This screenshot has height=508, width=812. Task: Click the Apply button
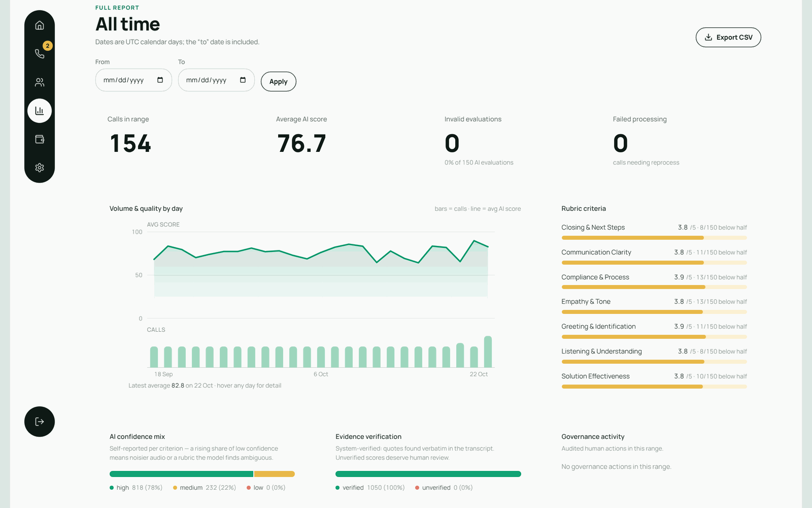[x=279, y=82]
